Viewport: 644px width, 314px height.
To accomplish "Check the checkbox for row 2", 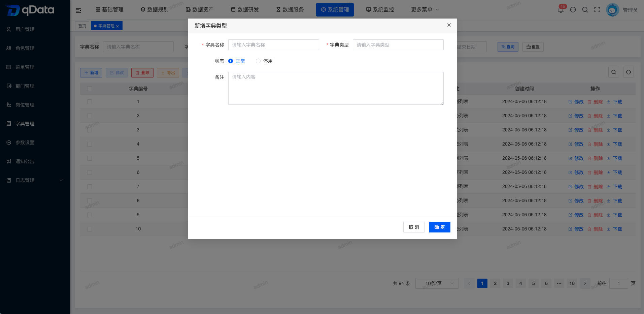I will coord(90,116).
